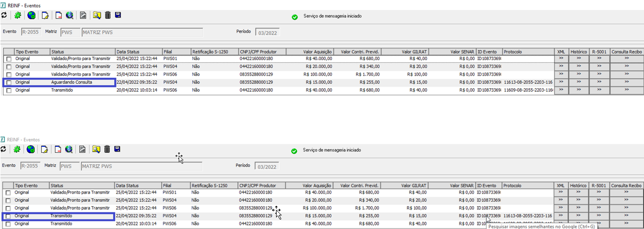Tick the first row checkbox in upper grid
The image size is (644, 229).
(x=9, y=59)
